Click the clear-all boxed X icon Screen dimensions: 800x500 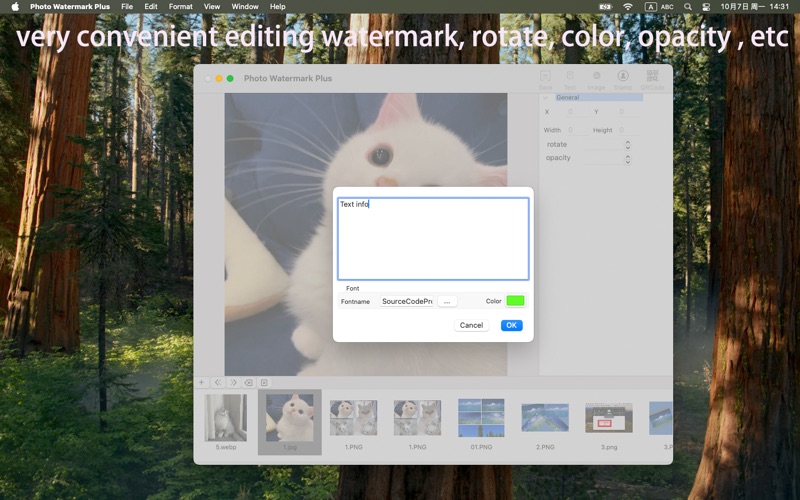264,382
